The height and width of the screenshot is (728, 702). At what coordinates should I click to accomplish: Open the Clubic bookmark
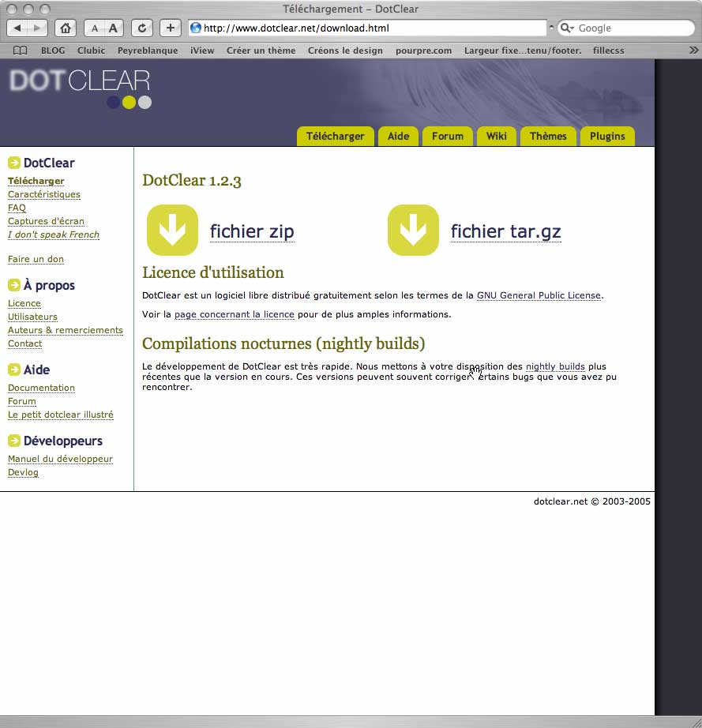point(92,51)
